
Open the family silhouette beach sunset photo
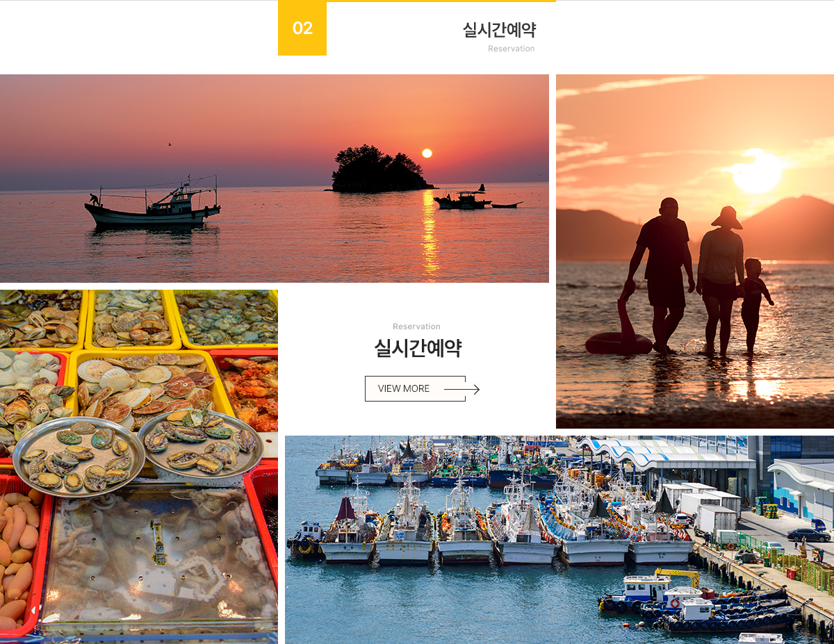[x=695, y=251]
